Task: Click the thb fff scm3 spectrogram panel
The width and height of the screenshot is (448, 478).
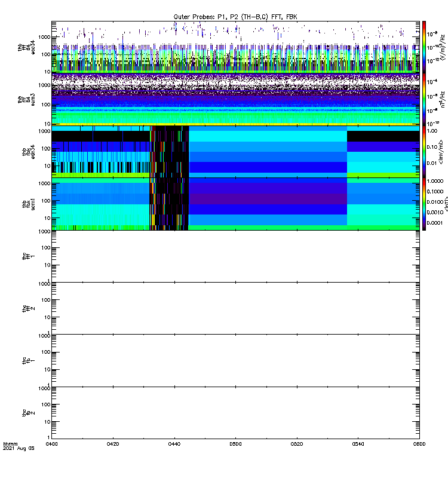Action: tap(235, 99)
